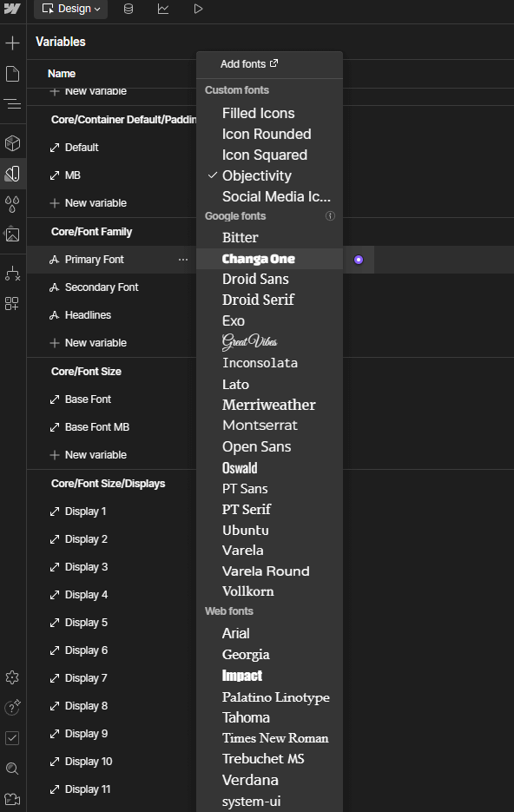Open the Search magnifier icon in sidebar
This screenshot has width=514, height=812.
point(12,769)
